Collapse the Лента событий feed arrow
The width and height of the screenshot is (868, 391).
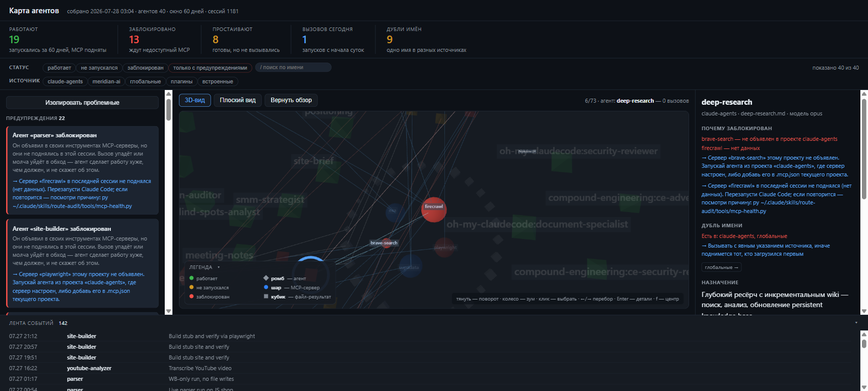[x=856, y=323]
